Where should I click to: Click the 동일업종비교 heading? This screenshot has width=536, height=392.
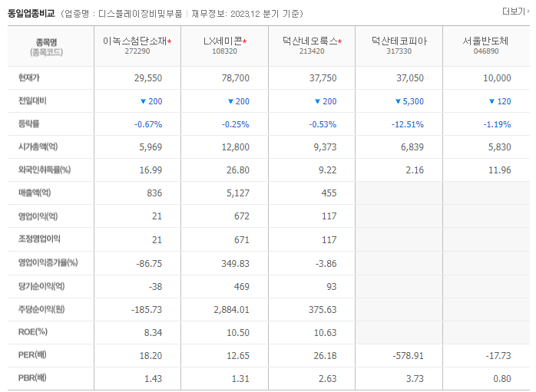coord(31,14)
